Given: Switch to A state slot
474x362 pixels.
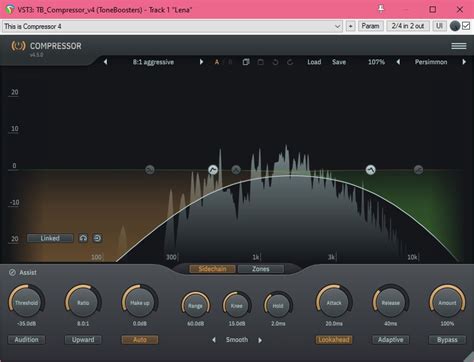Looking at the screenshot, I should [x=217, y=62].
